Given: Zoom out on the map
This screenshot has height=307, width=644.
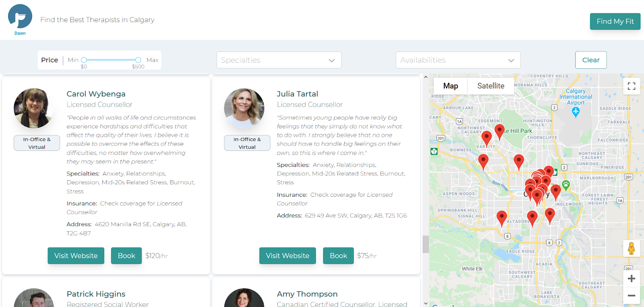Looking at the screenshot, I should [632, 296].
